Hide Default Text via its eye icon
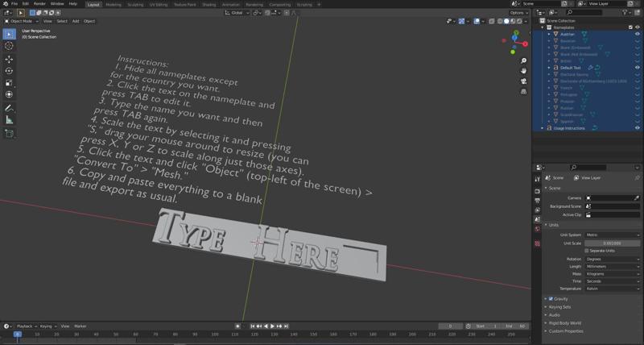The height and width of the screenshot is (345, 644). (x=638, y=68)
